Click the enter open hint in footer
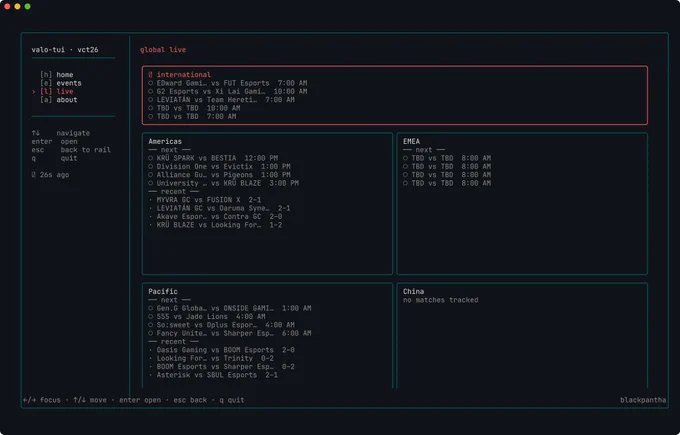The height and width of the screenshot is (435, 680). click(x=140, y=400)
